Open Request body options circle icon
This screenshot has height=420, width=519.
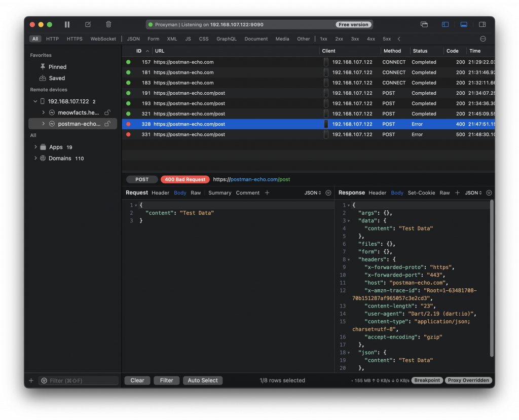[328, 193]
